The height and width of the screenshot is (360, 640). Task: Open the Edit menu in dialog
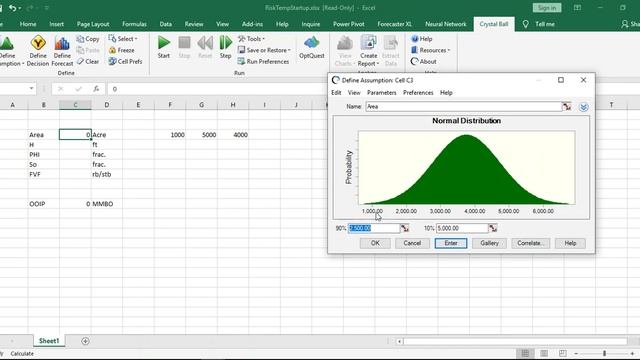coord(336,93)
